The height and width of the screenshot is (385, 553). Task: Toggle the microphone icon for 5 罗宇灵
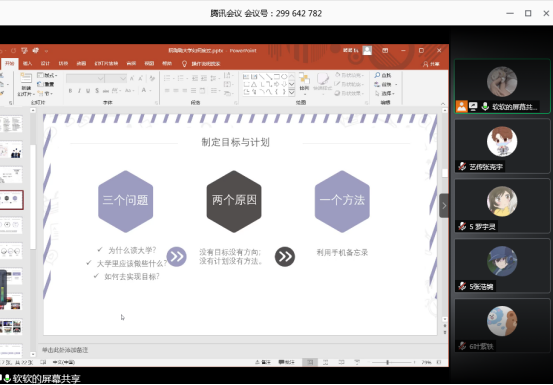462,226
